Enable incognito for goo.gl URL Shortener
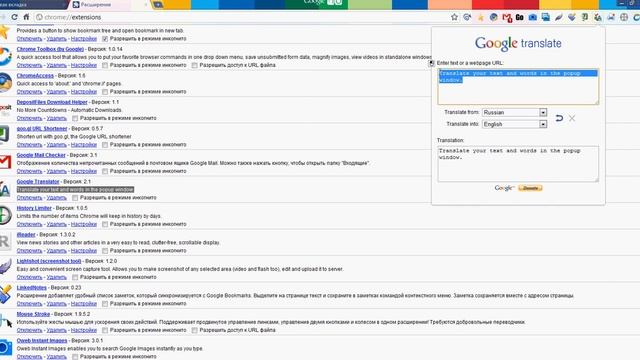640x360 pixels. pos(105,145)
